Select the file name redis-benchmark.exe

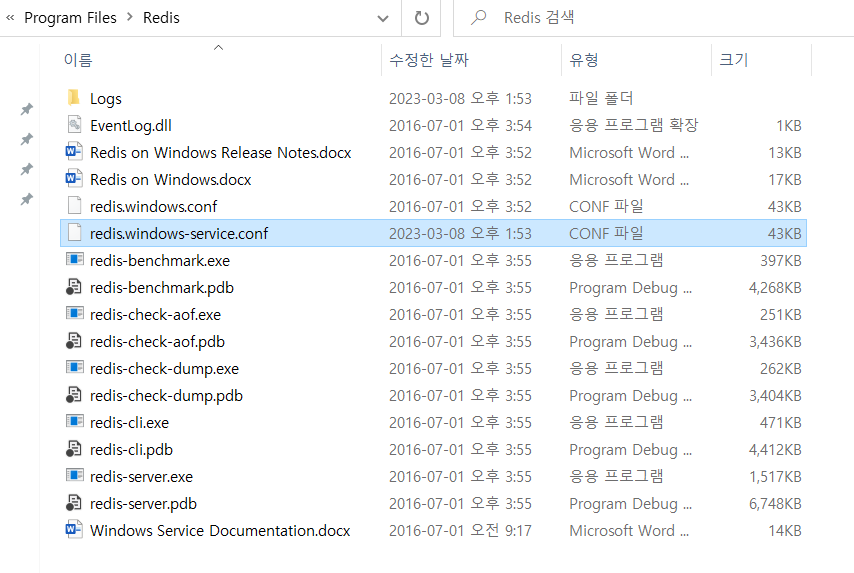[160, 260]
